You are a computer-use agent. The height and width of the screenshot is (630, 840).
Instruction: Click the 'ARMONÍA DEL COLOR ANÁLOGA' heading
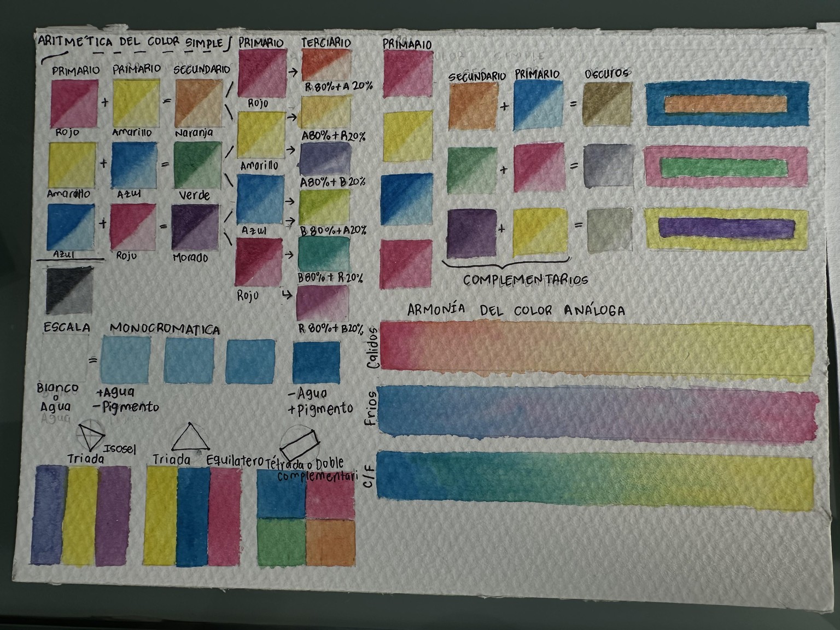[516, 310]
